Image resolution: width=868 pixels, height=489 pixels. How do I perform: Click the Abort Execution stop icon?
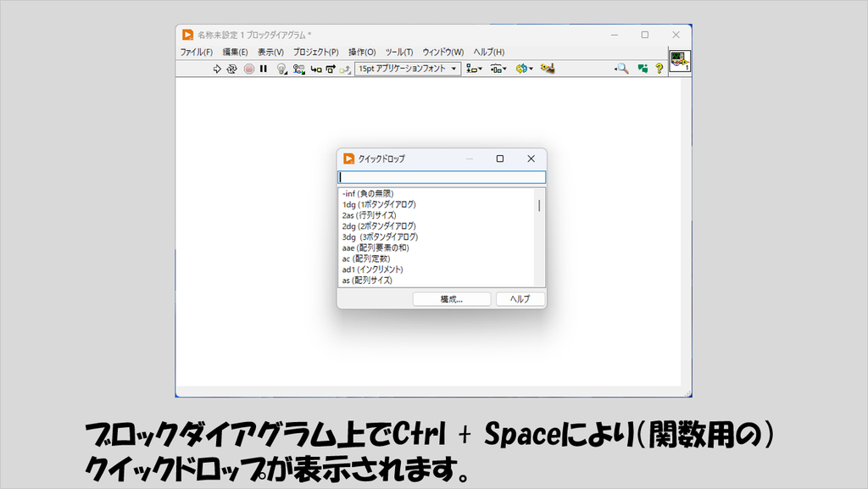(x=249, y=69)
